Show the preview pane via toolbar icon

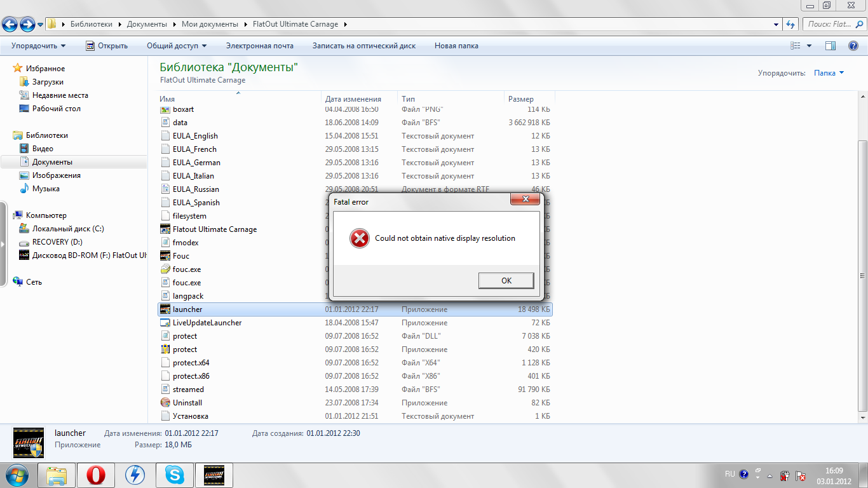point(831,46)
